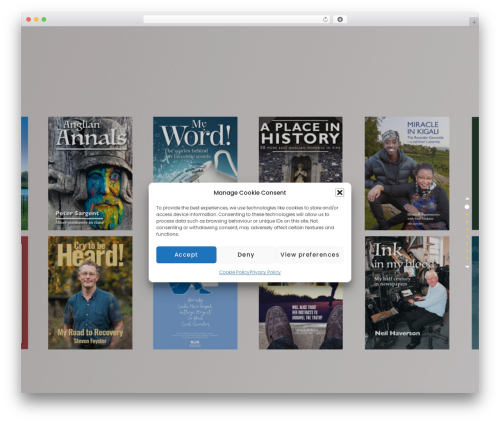Select the first yellow dot under the white dot
500x423 pixels.
tap(467, 214)
